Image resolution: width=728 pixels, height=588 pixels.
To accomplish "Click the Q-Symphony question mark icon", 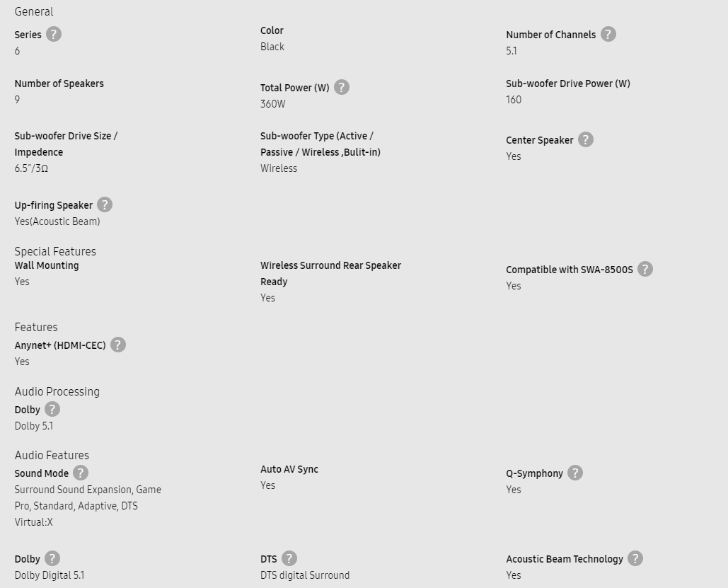I will 575,473.
